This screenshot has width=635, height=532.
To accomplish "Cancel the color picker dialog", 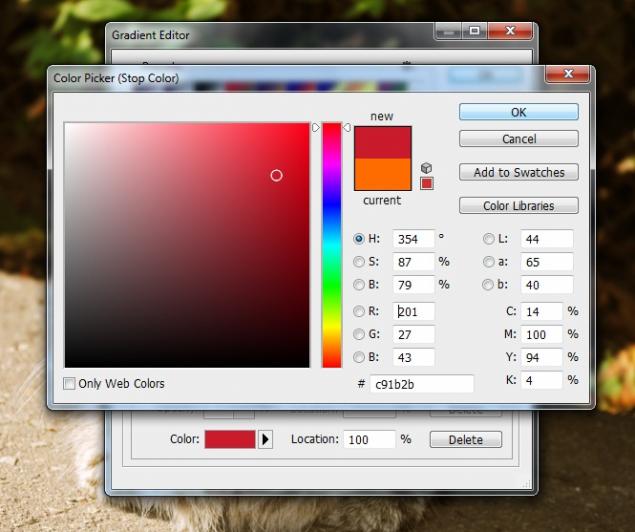I will [518, 139].
